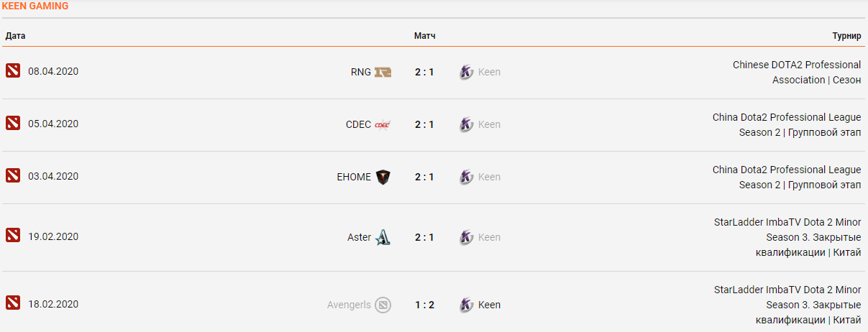
Task: Open the Chinese DOTA2 Professional Association tournament
Action: (797, 72)
